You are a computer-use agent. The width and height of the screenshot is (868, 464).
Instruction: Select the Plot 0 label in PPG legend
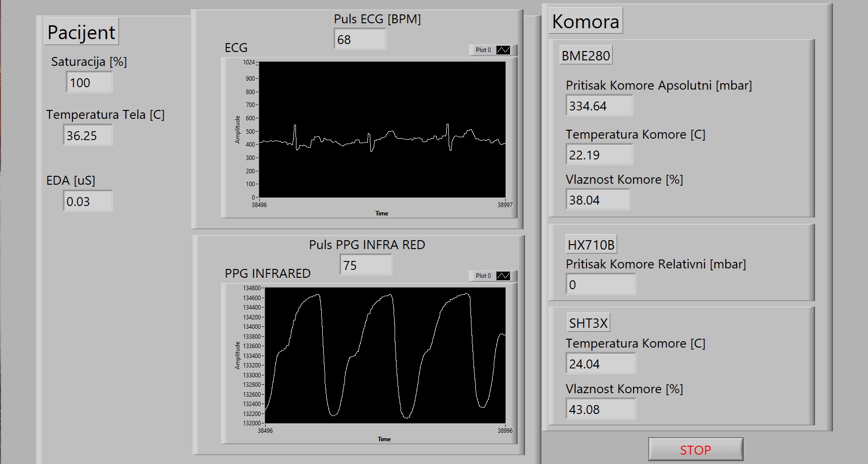(483, 276)
